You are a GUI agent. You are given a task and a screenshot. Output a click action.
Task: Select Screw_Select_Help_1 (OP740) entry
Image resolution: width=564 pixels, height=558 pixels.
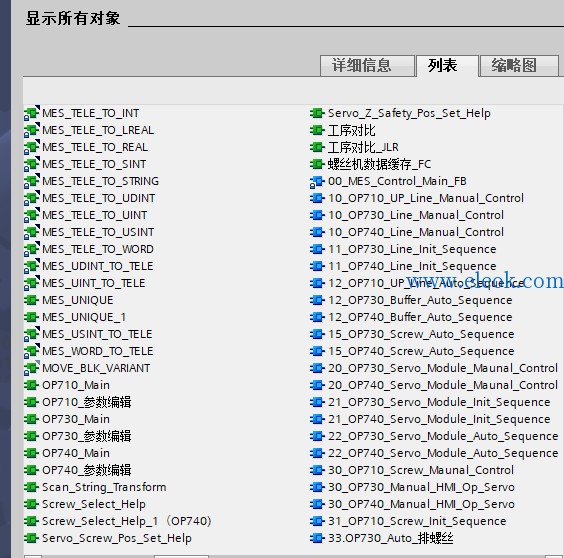[x=126, y=521]
